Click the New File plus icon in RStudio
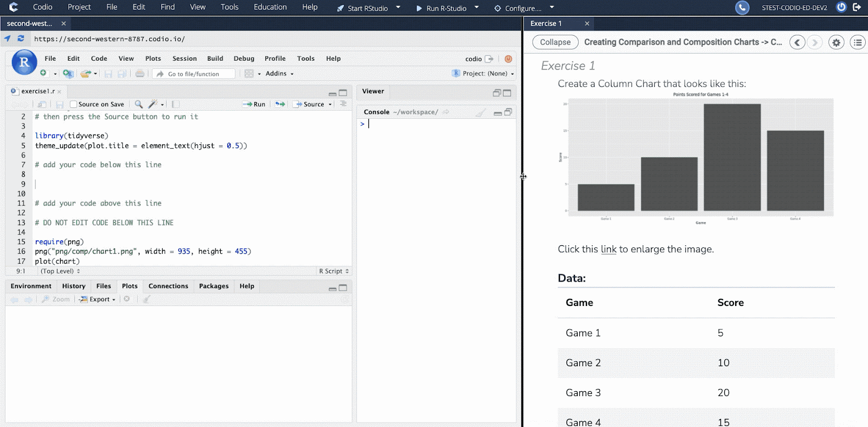 click(x=43, y=73)
